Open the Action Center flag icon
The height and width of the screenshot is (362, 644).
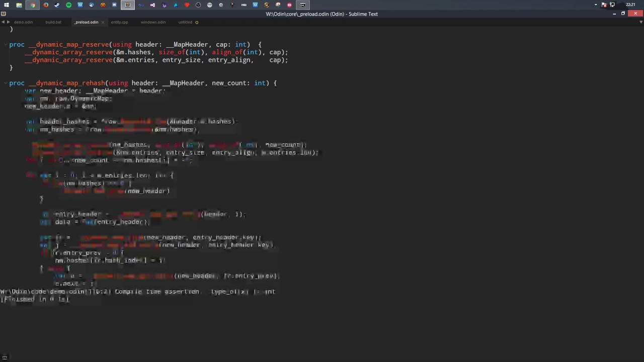click(x=604, y=5)
